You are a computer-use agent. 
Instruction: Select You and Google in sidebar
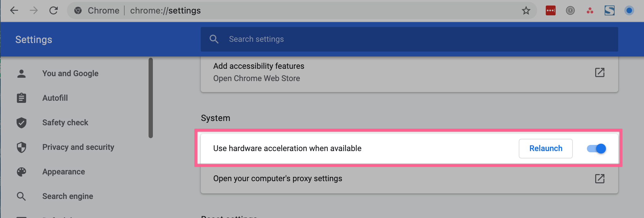[70, 73]
